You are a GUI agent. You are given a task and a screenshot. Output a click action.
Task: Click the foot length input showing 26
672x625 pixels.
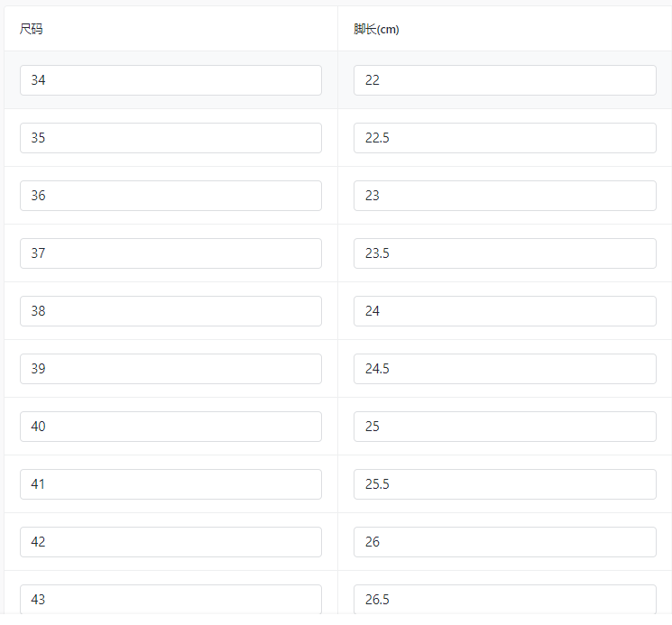505,542
